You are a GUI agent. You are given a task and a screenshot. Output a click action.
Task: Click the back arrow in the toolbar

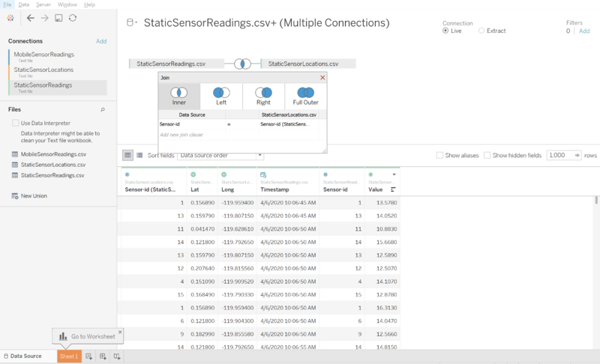(30, 18)
